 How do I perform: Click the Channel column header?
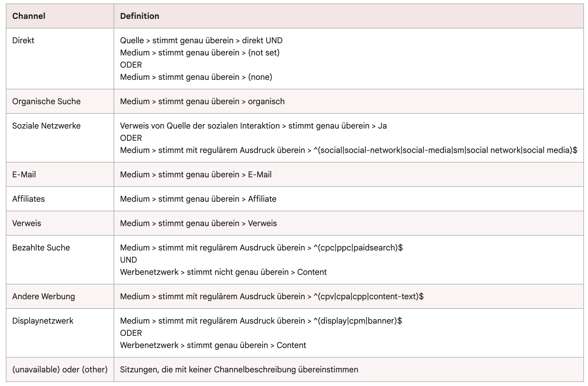[29, 16]
